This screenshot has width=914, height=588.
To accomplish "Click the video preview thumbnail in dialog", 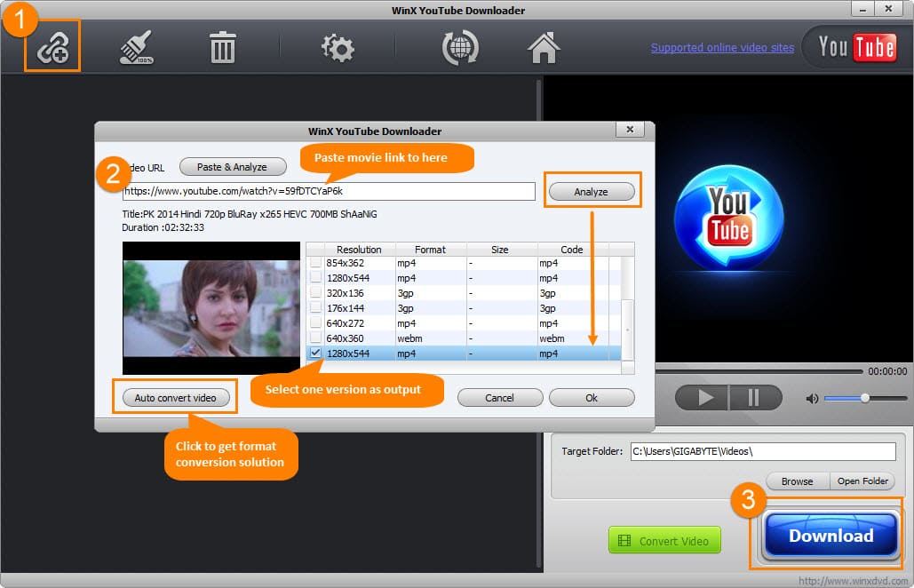I will (211, 308).
